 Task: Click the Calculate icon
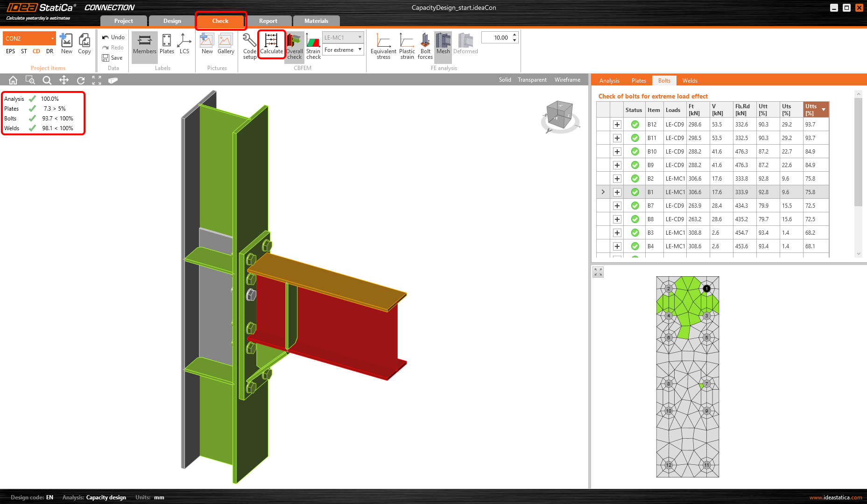[271, 45]
